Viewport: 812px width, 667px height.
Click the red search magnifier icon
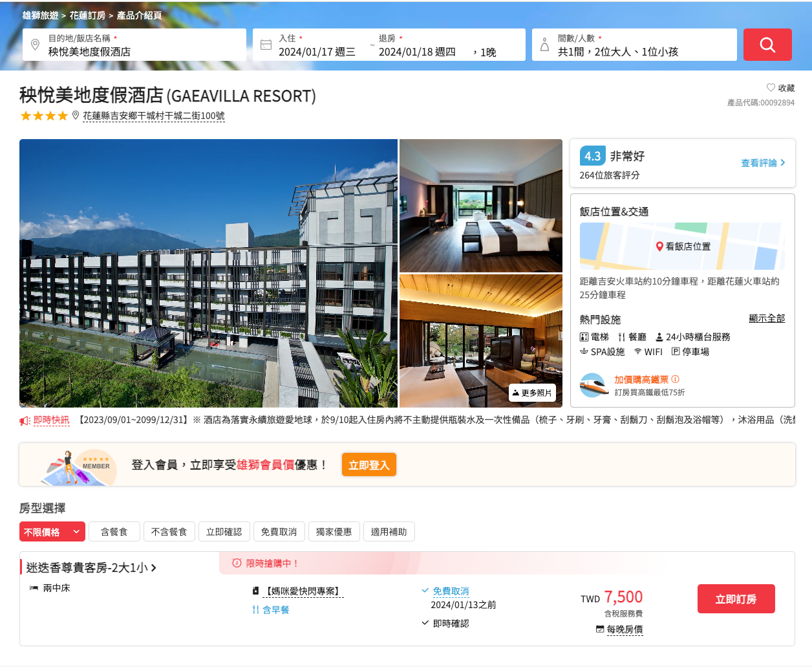click(767, 44)
